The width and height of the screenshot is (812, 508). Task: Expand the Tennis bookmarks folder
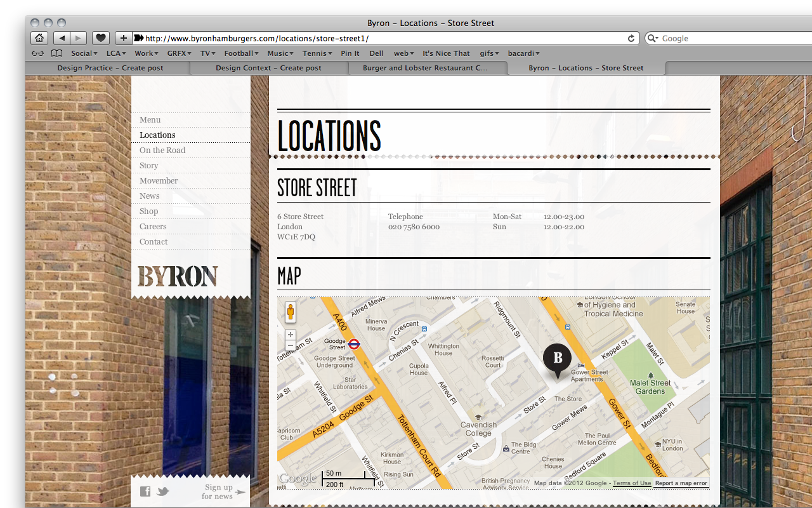coord(317,53)
